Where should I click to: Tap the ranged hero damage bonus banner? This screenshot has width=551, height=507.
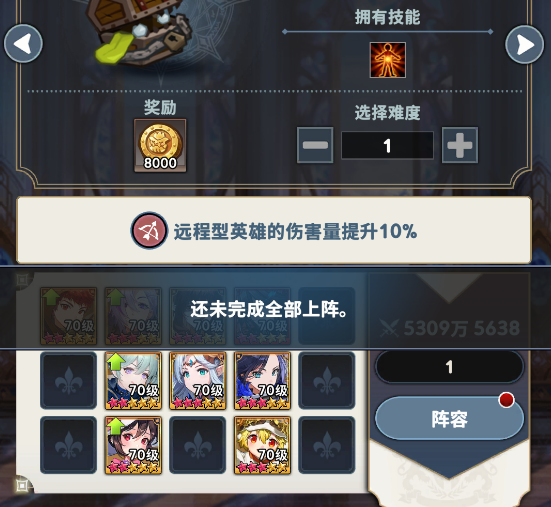[x=274, y=230]
